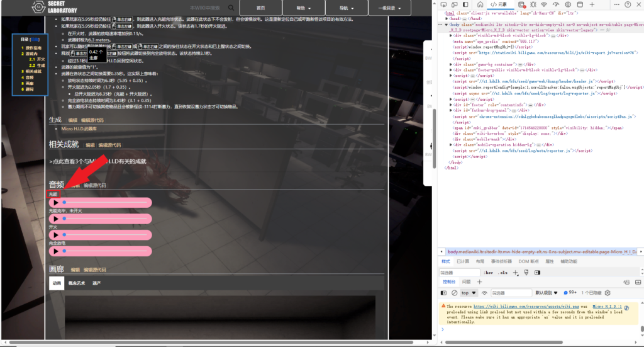644x347 pixels.
Task: Open the Network wifi icon tab
Action: 544,4
